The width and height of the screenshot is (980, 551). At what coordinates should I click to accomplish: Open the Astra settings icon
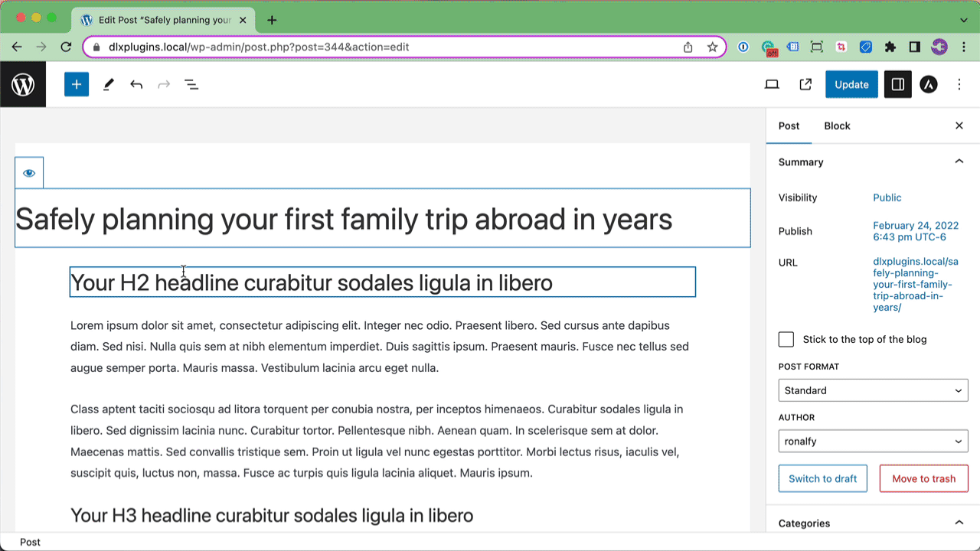929,84
